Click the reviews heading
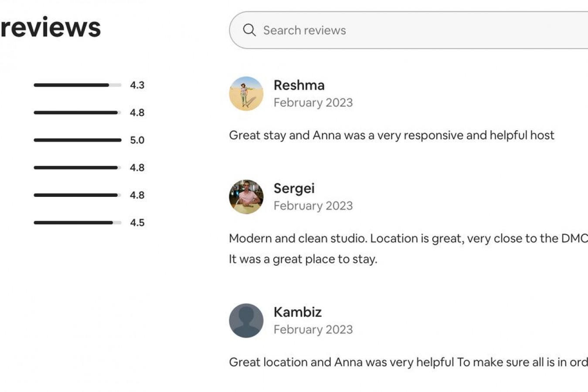Image resolution: width=588 pixels, height=392 pixels. pos(51,27)
